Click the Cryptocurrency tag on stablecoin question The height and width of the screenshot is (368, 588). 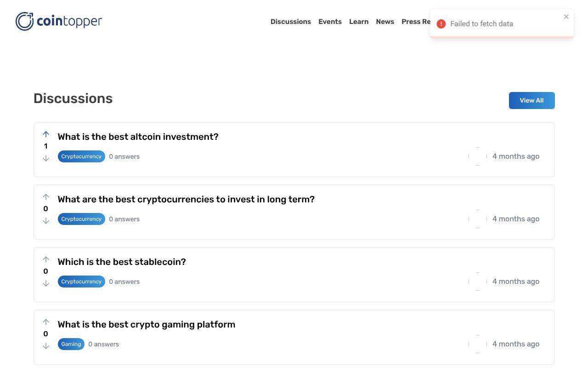coord(81,282)
